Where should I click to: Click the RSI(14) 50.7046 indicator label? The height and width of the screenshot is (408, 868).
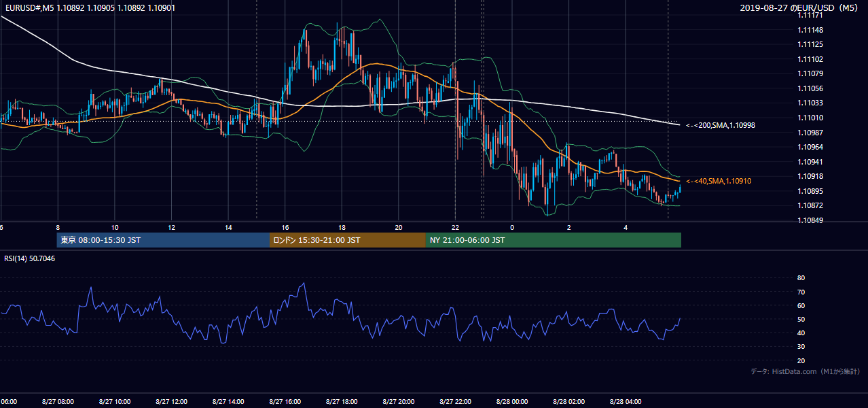pos(30,258)
